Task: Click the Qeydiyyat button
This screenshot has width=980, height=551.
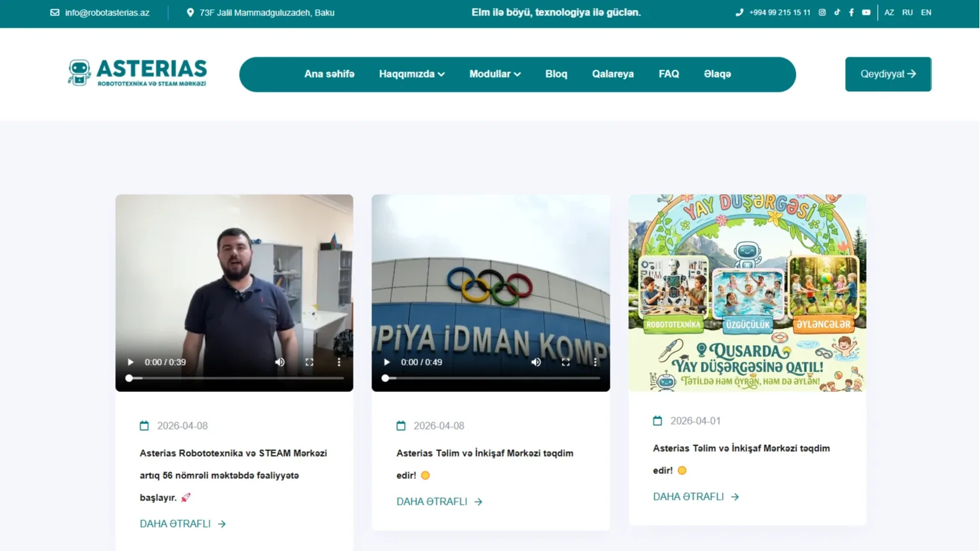Action: coord(888,74)
